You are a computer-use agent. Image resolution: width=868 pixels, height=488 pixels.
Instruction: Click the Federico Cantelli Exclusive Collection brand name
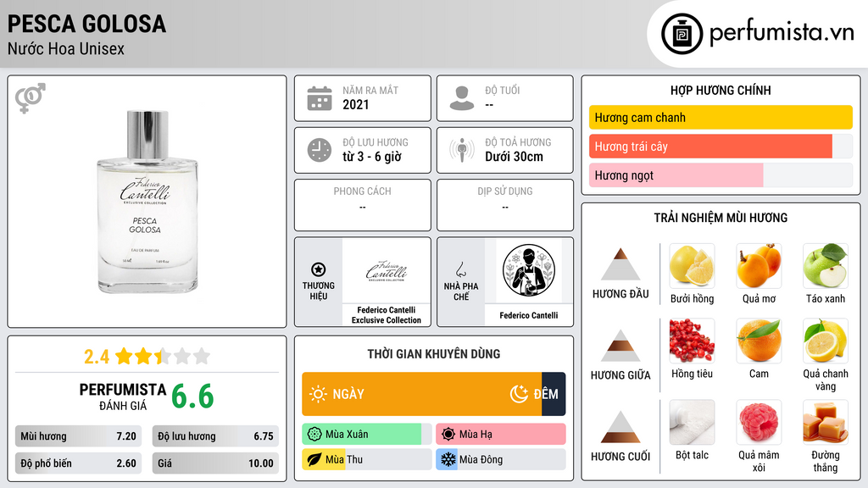387,315
